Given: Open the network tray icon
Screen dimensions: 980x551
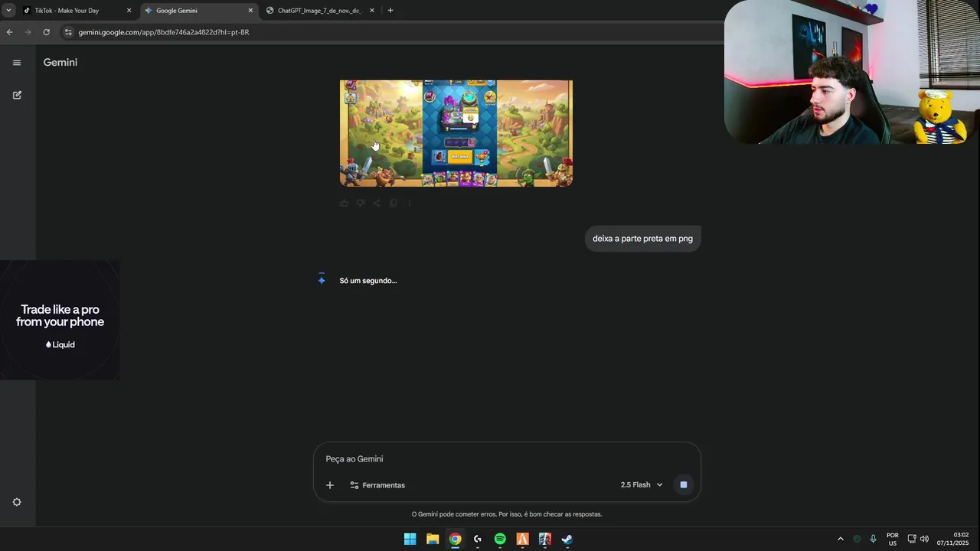Looking at the screenshot, I should point(911,539).
